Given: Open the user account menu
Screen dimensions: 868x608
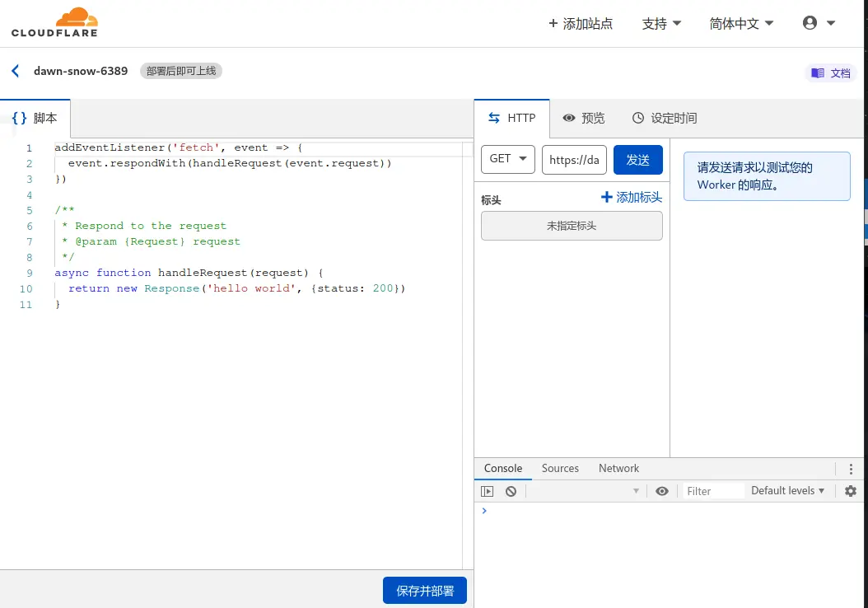Looking at the screenshot, I should click(x=819, y=23).
